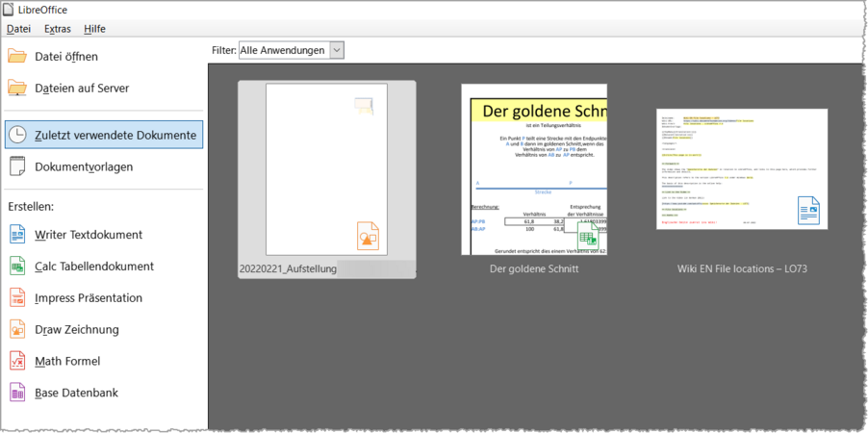
Task: Click the clock icon for recent documents
Action: click(17, 135)
